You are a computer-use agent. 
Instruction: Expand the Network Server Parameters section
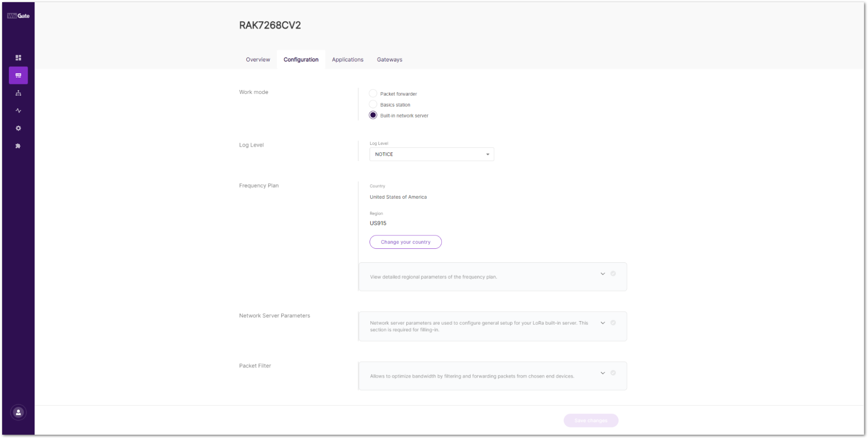click(603, 323)
